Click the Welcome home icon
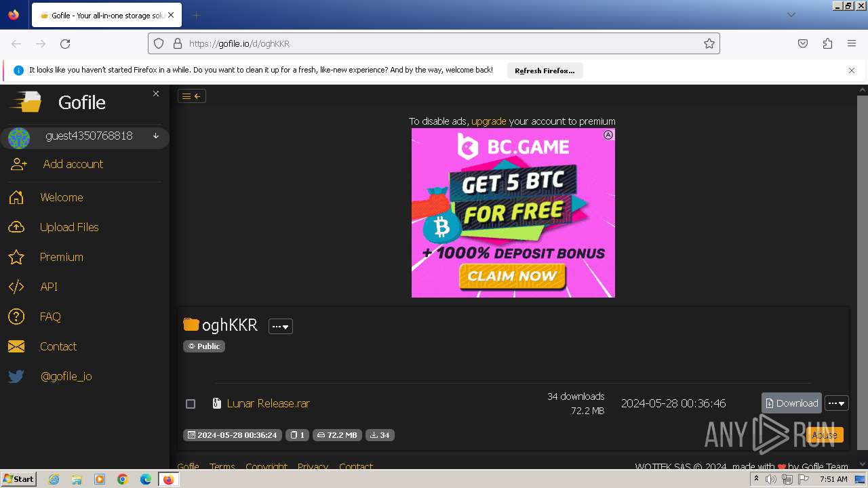 coord(16,197)
